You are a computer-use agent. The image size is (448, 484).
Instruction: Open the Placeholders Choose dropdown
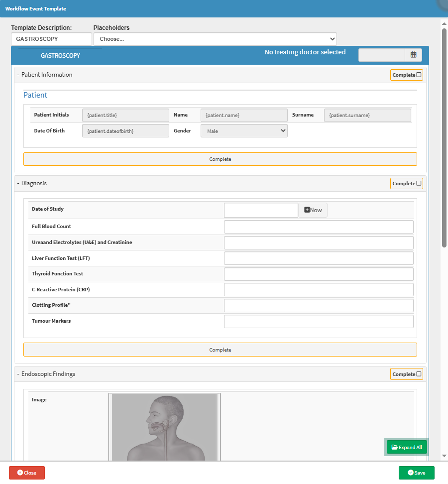coord(215,39)
